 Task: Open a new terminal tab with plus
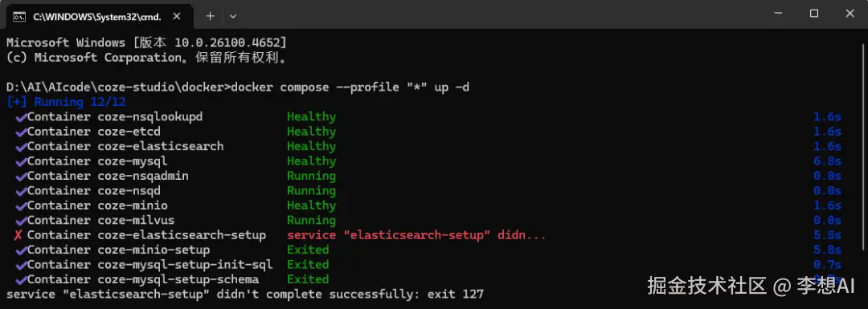click(x=210, y=16)
